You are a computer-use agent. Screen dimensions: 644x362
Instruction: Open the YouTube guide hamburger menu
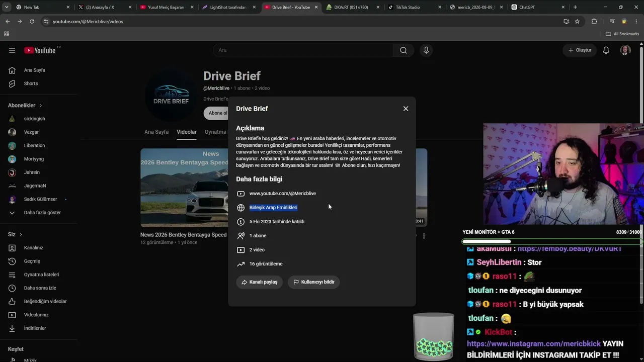pyautogui.click(x=12, y=50)
